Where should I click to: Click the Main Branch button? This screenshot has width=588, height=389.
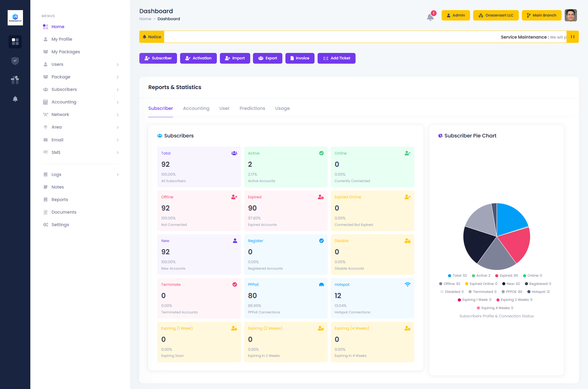tap(541, 15)
